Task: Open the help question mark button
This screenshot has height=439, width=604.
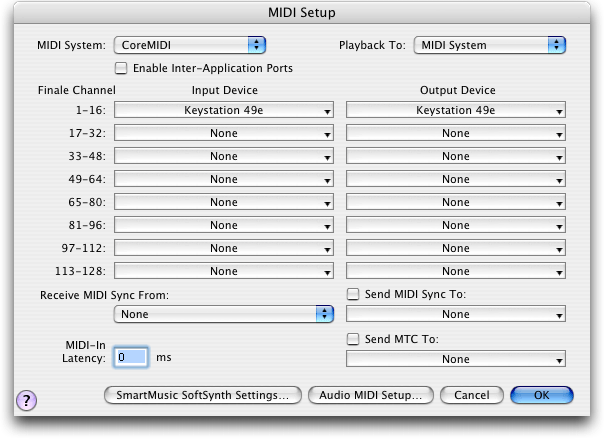Action: pyautogui.click(x=27, y=400)
